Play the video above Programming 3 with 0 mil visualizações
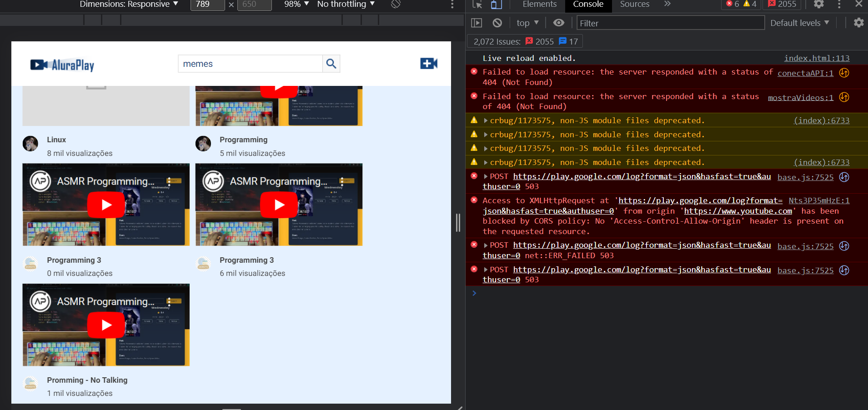 (x=106, y=205)
